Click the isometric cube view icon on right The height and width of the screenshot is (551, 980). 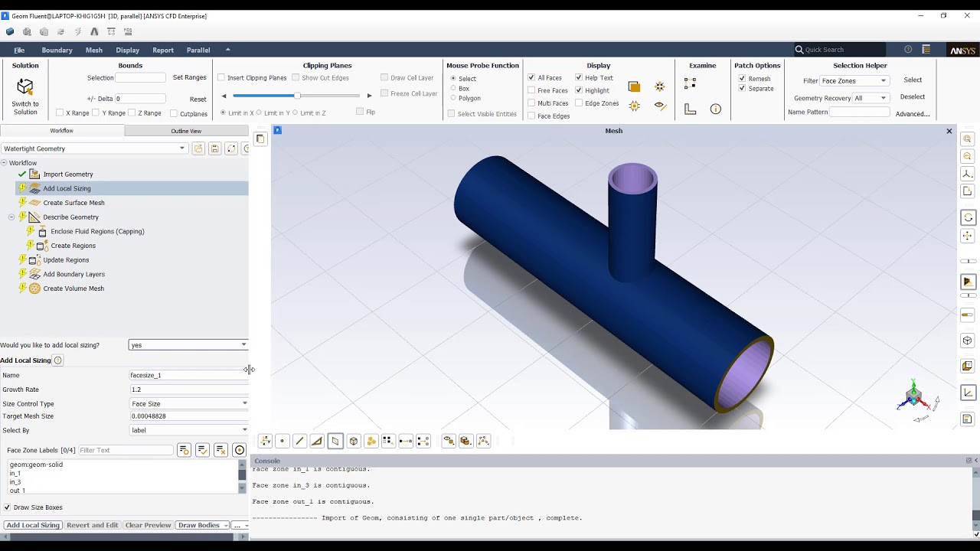(x=968, y=341)
